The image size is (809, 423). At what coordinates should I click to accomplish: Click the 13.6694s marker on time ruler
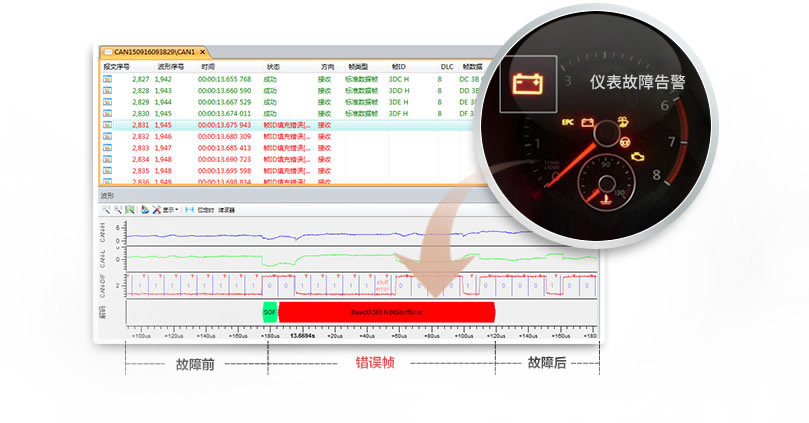303,336
